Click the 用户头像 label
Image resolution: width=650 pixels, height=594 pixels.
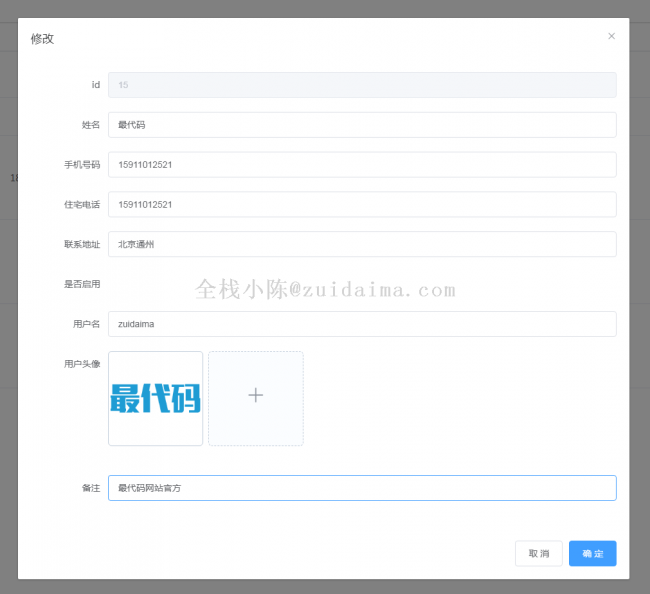tap(82, 364)
